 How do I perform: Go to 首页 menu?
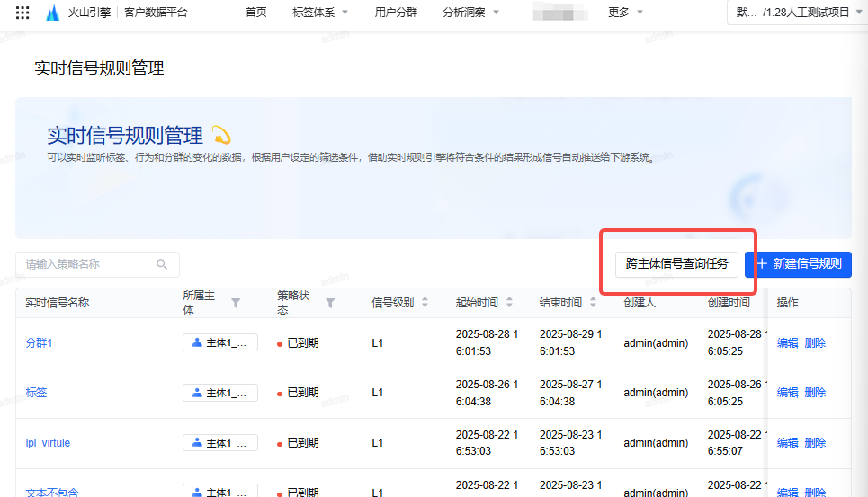[x=255, y=13]
